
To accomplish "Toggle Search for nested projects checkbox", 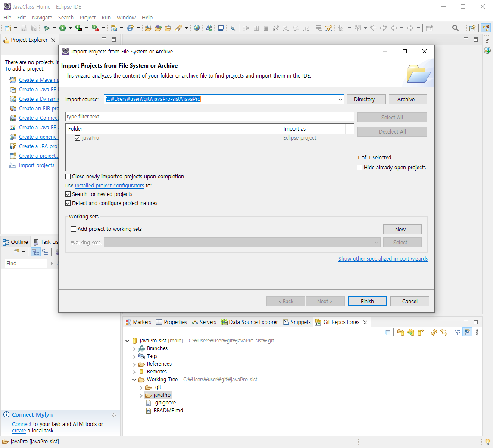I will (x=68, y=194).
